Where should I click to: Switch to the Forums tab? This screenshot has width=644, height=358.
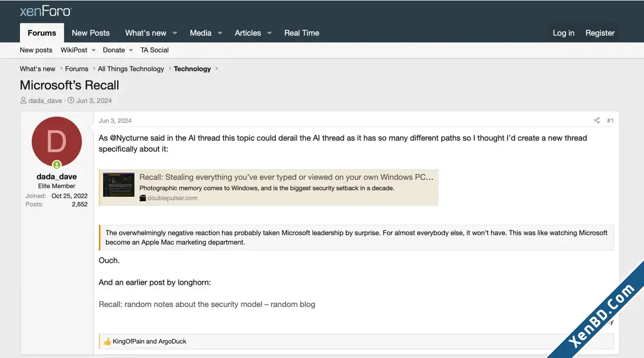[42, 33]
